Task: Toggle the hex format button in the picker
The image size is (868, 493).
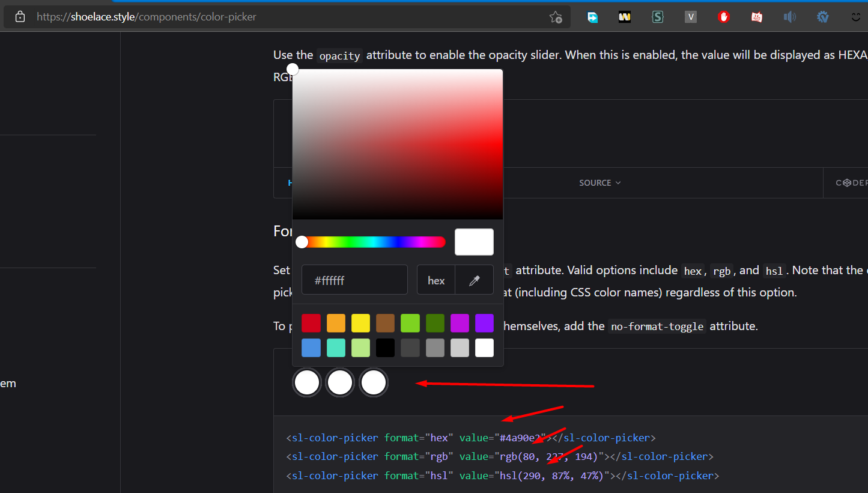Action: coord(436,280)
